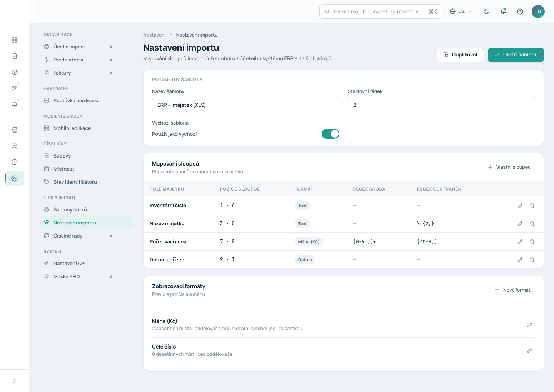
Task: Switch to dark mode with moon icon
Action: click(x=486, y=12)
